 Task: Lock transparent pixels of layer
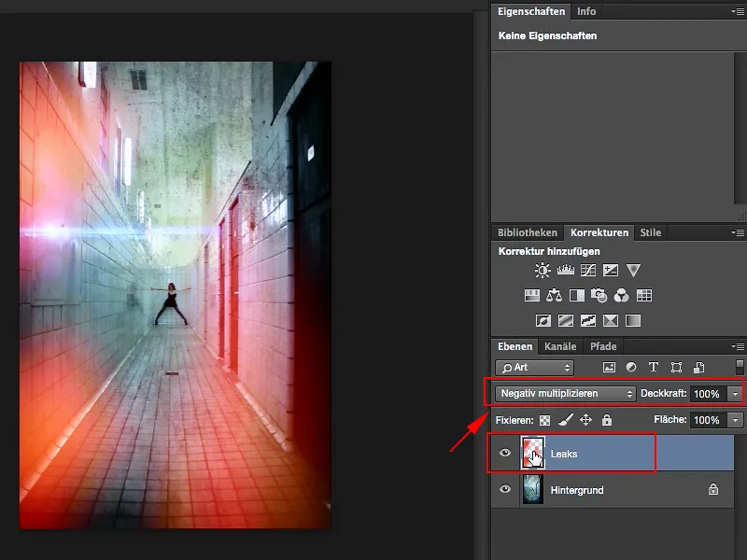coord(544,420)
